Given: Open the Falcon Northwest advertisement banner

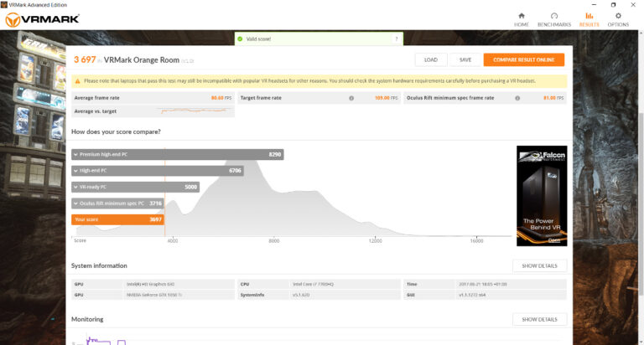Looking at the screenshot, I should (541, 196).
